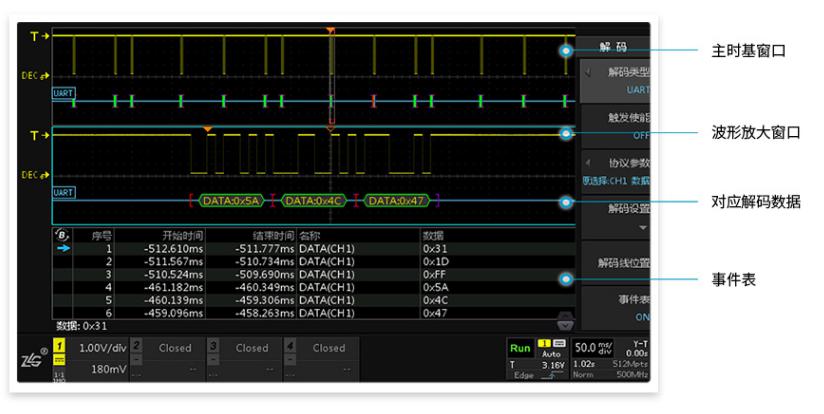Click the 1.02s 512Mpts memory readout
This screenshot has width=824, height=414.
tap(610, 364)
